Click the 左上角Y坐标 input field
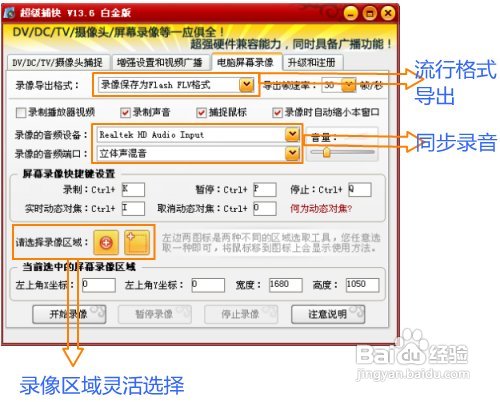Screen dimensions: 500x402 (208, 285)
